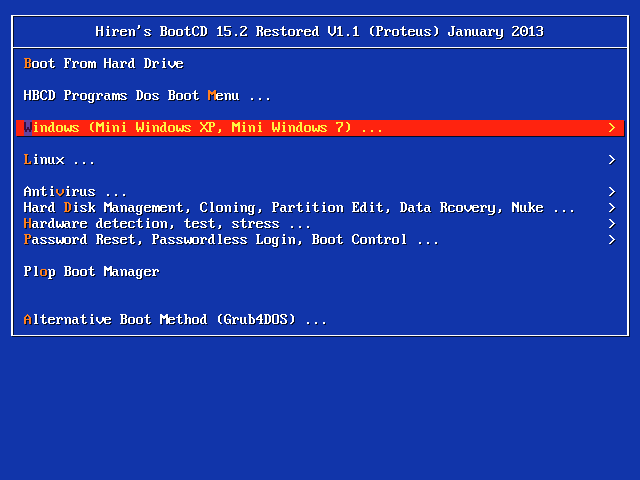Expand submenu arrow on Antivirus row

coord(612,191)
